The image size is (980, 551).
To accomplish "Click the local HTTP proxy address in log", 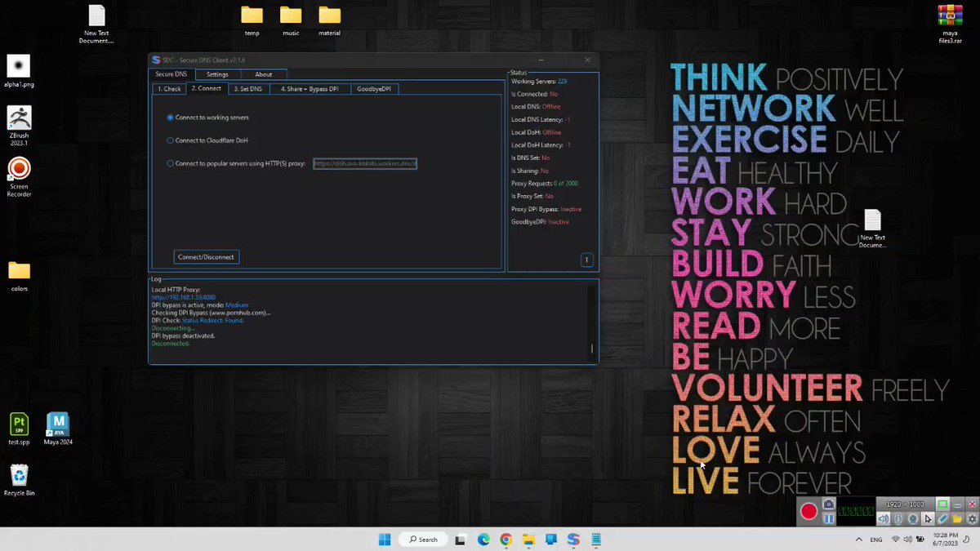I will [x=184, y=297].
